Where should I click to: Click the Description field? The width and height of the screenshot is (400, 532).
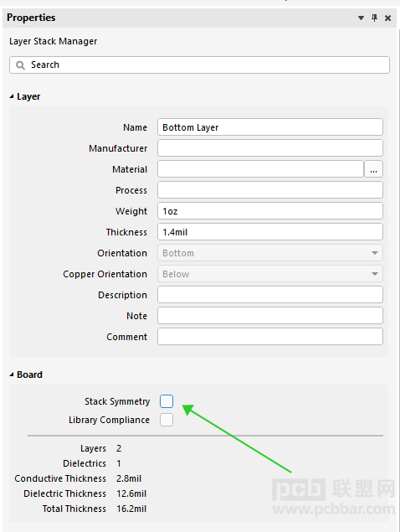click(270, 295)
